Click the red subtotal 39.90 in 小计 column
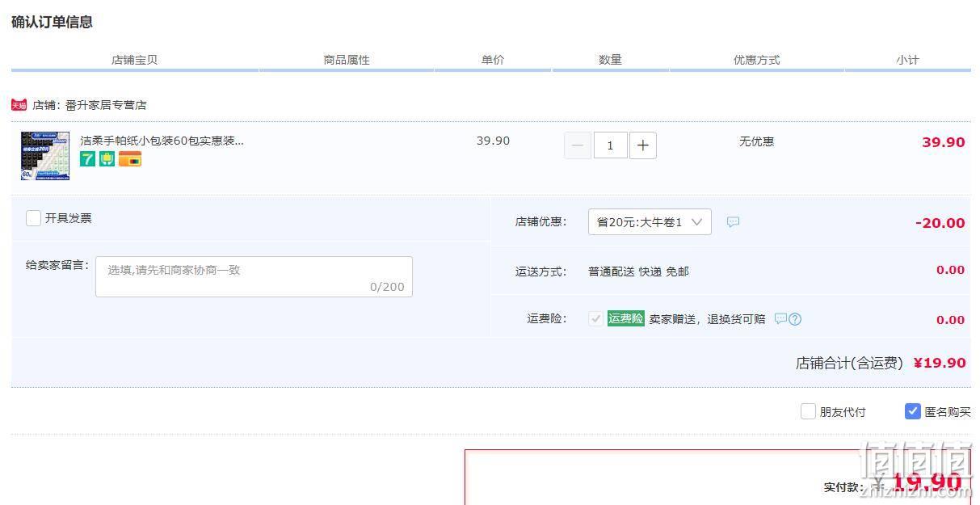 click(944, 142)
